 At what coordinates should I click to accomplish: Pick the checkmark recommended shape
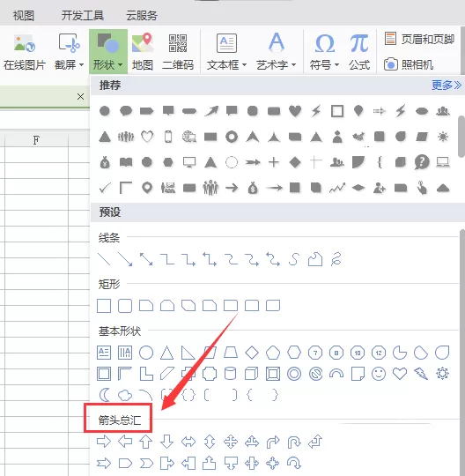[x=105, y=188]
